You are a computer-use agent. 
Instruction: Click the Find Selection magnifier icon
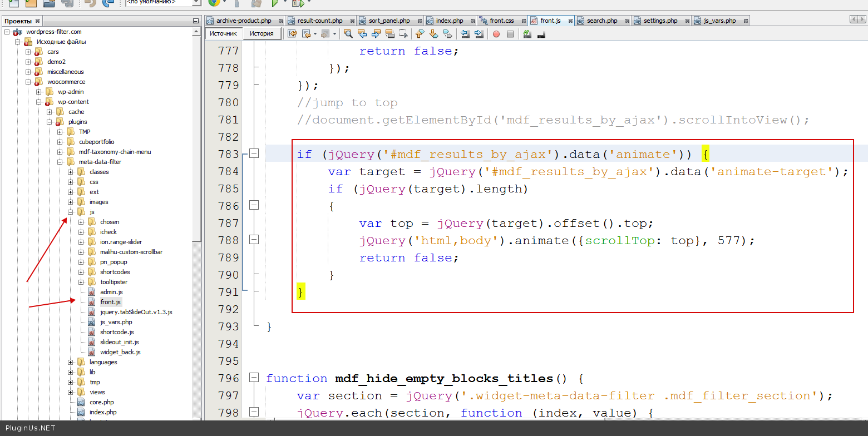348,34
